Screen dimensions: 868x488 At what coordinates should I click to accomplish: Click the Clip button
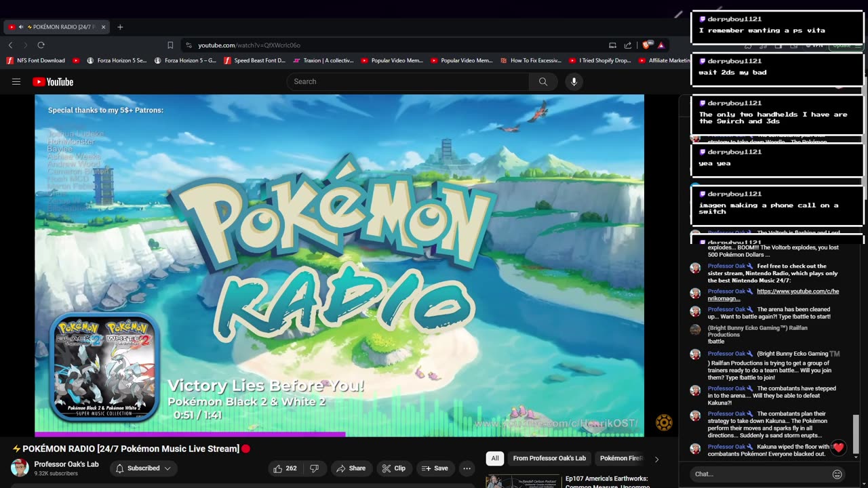tap(393, 468)
